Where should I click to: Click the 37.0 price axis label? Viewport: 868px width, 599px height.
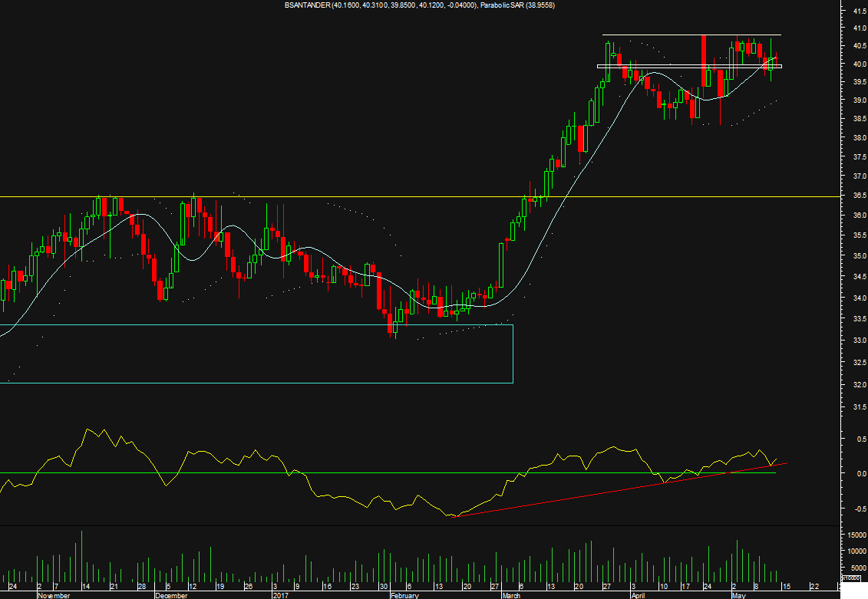(860, 176)
